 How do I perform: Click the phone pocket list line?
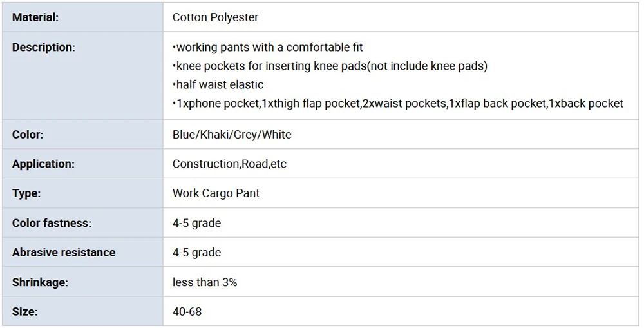[x=398, y=103]
